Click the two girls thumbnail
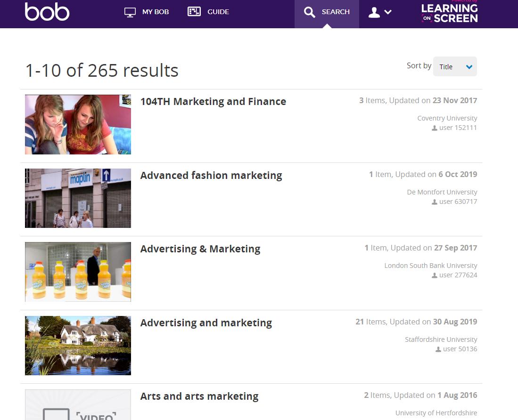518x420 pixels. 78,124
